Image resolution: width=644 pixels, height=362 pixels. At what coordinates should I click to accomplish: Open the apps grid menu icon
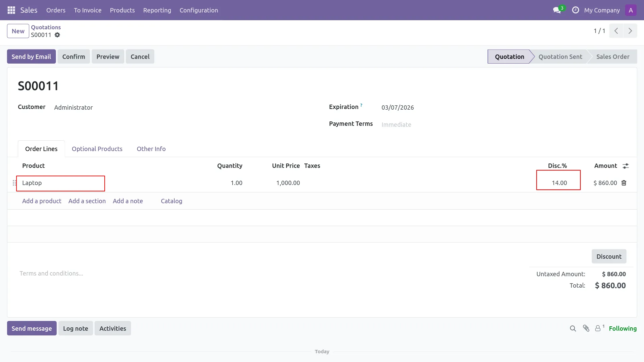coord(11,10)
